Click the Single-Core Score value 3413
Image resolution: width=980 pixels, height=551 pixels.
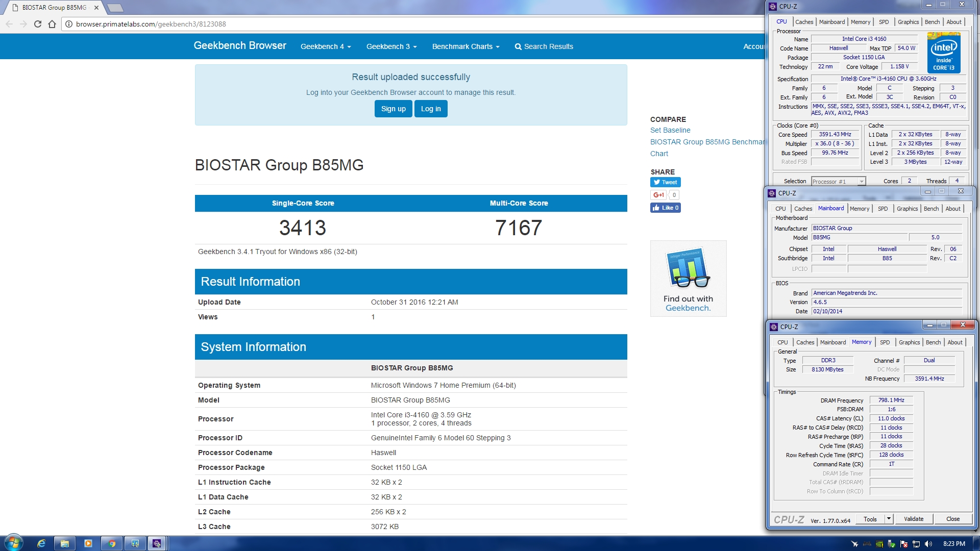(303, 228)
